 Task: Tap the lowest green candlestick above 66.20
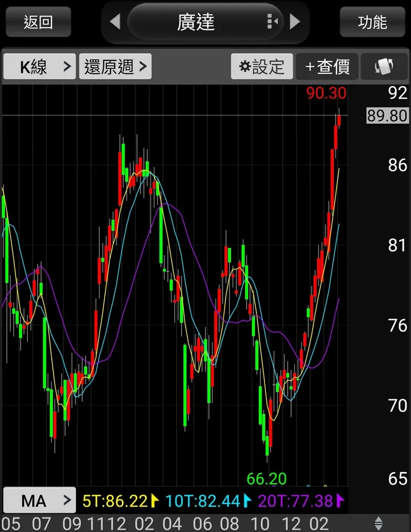[267, 445]
